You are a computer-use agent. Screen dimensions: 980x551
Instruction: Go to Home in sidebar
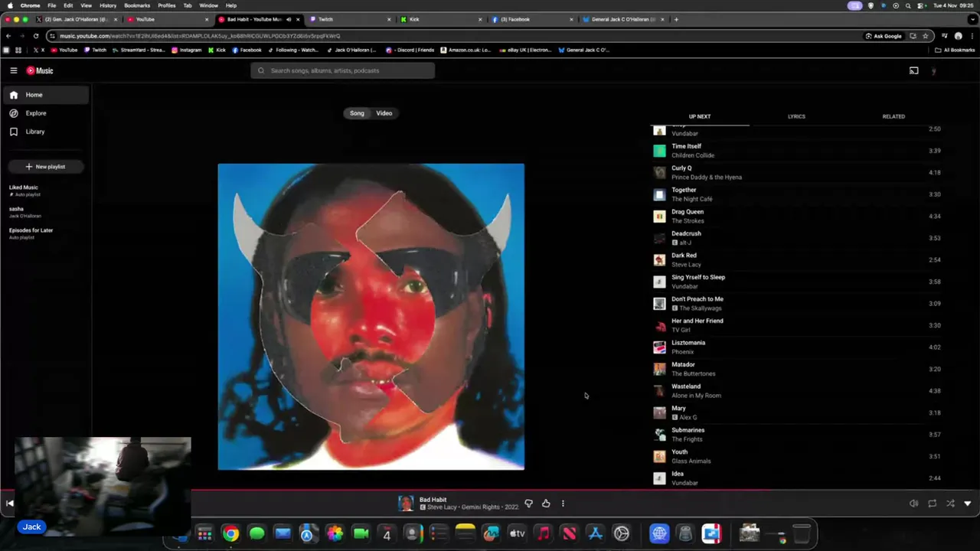tap(45, 95)
